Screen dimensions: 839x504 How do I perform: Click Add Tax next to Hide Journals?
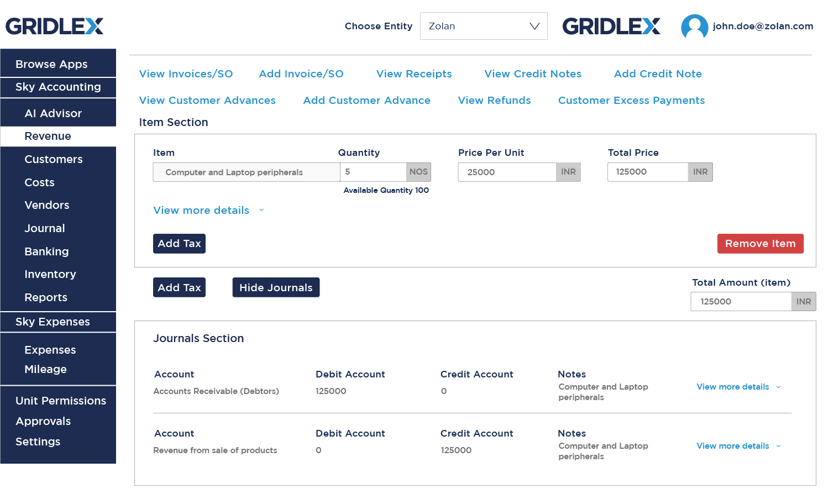(179, 287)
